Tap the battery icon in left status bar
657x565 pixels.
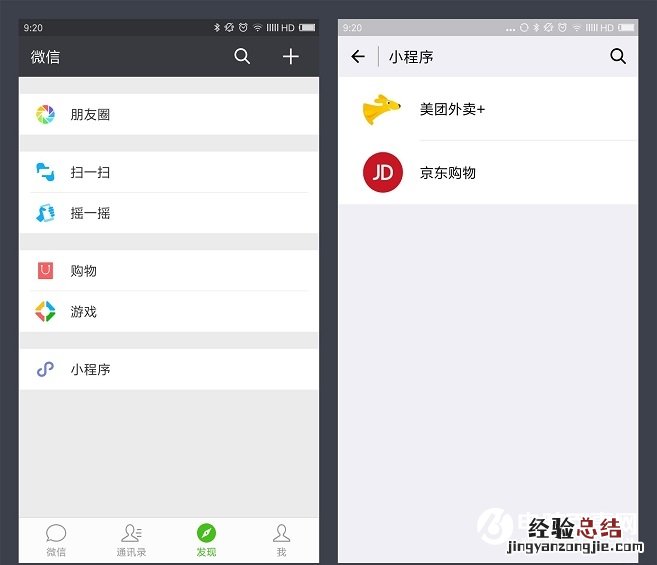coord(307,28)
